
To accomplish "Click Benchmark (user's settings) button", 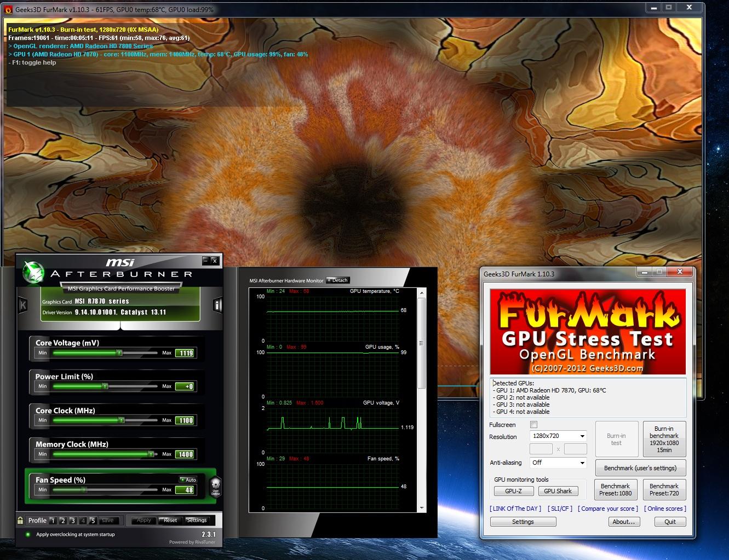I will (x=640, y=468).
